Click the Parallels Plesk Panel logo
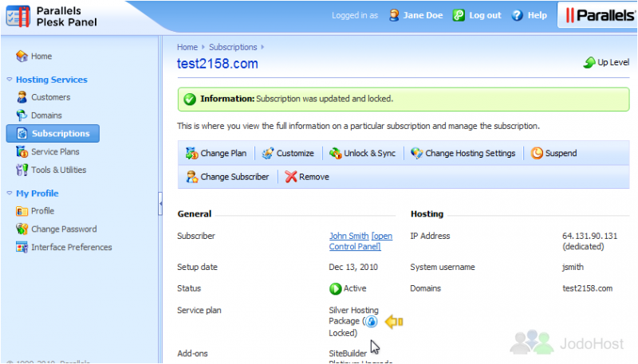The image size is (638, 364). (x=52, y=17)
